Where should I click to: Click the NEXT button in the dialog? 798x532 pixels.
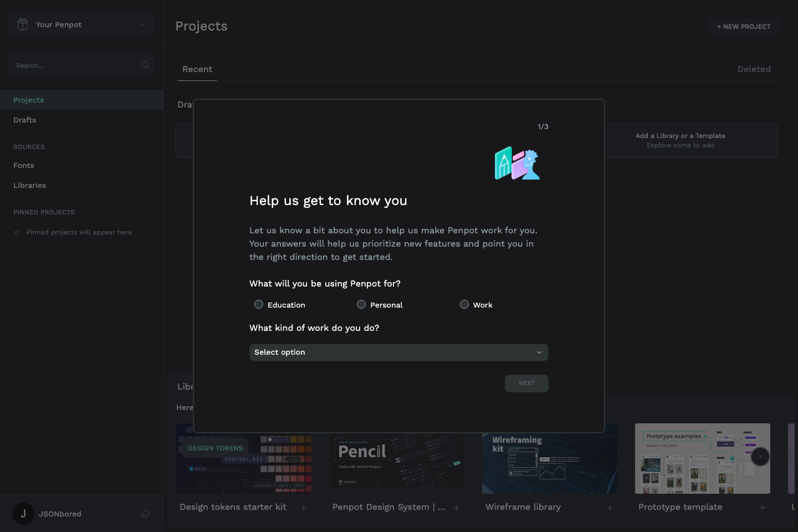(526, 383)
